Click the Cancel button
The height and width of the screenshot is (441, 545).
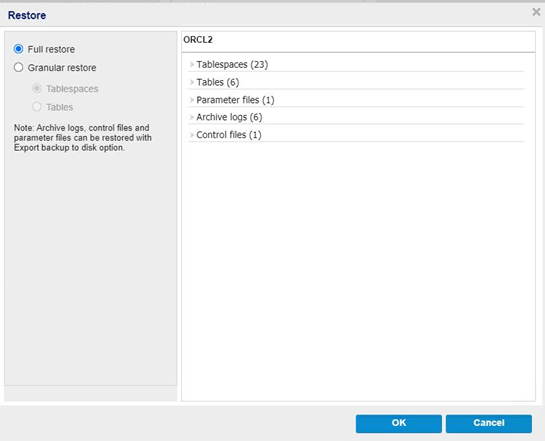pos(489,423)
